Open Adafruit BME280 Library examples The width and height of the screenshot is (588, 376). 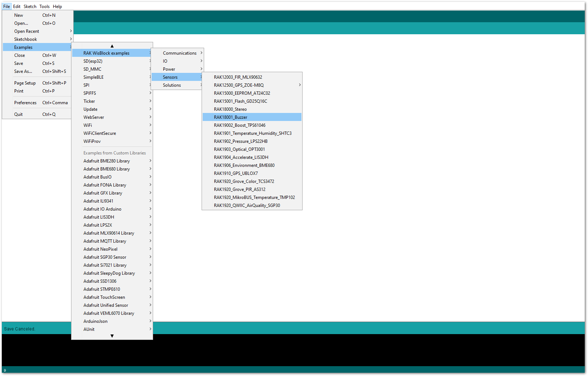pyautogui.click(x=112, y=161)
